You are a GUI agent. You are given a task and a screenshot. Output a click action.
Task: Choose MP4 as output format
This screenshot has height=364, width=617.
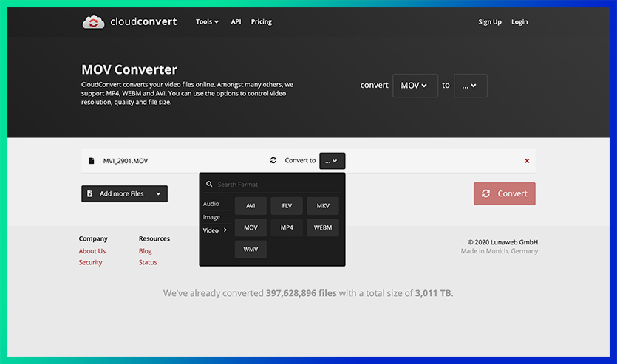click(x=287, y=228)
